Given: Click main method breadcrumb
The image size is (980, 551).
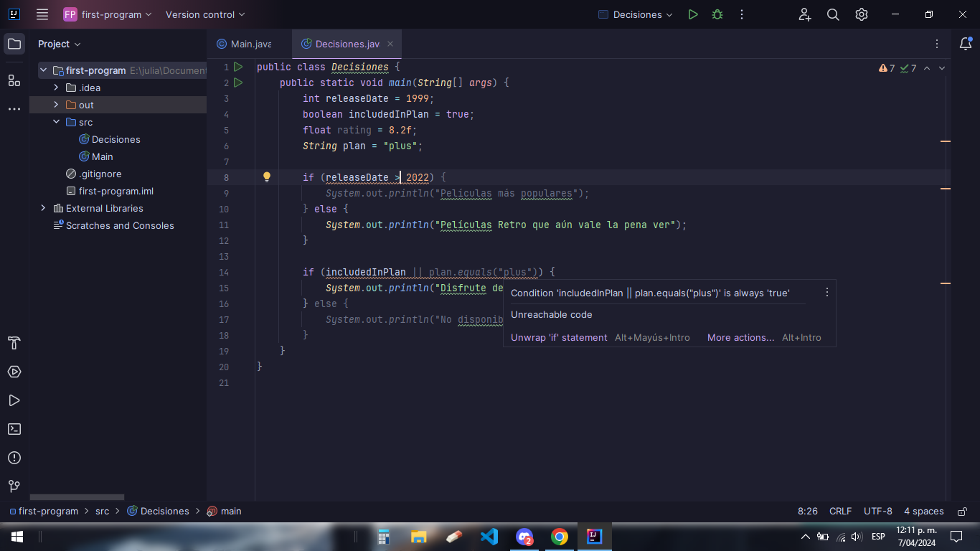Looking at the screenshot, I should pos(224,512).
